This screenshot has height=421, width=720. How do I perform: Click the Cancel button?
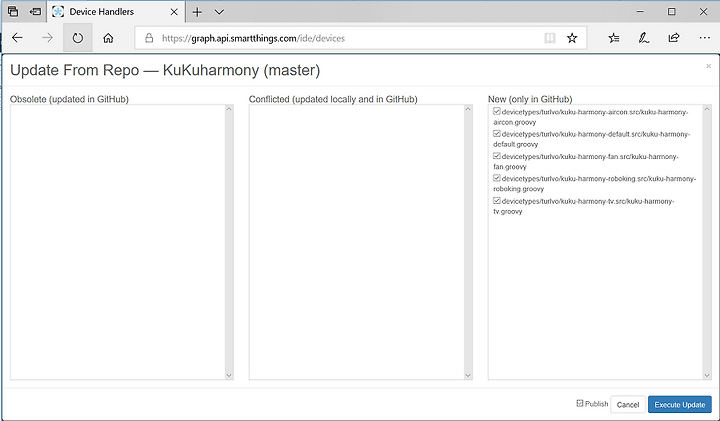pos(628,404)
